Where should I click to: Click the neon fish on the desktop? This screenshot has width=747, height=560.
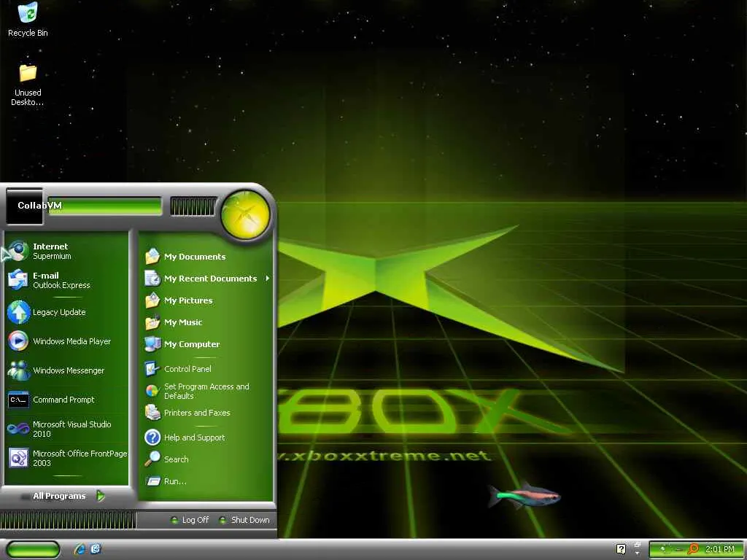coord(524,496)
